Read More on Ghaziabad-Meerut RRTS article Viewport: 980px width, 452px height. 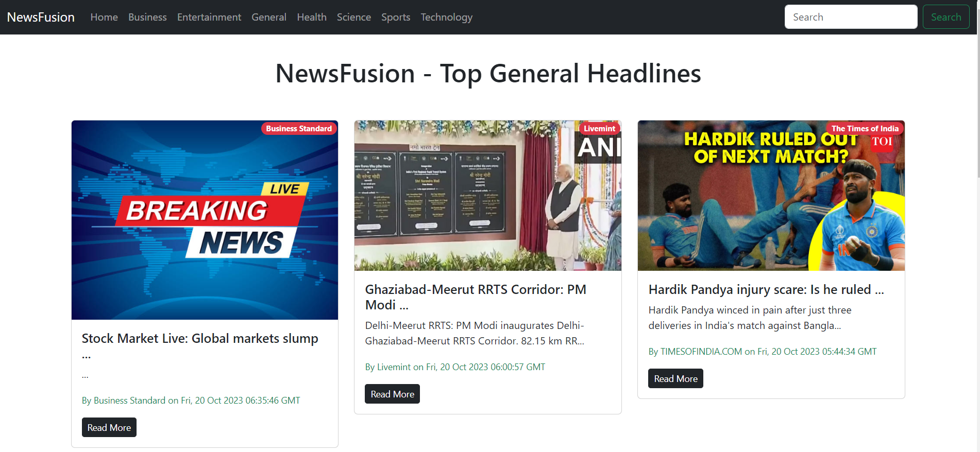(x=392, y=394)
